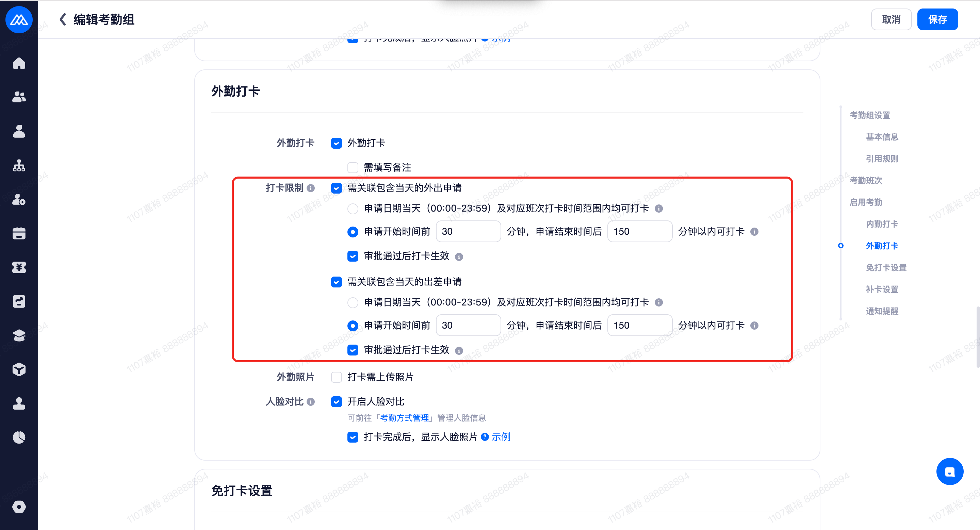
Task: Click the 外出申请 end-time 150 minutes field
Action: pyautogui.click(x=639, y=232)
